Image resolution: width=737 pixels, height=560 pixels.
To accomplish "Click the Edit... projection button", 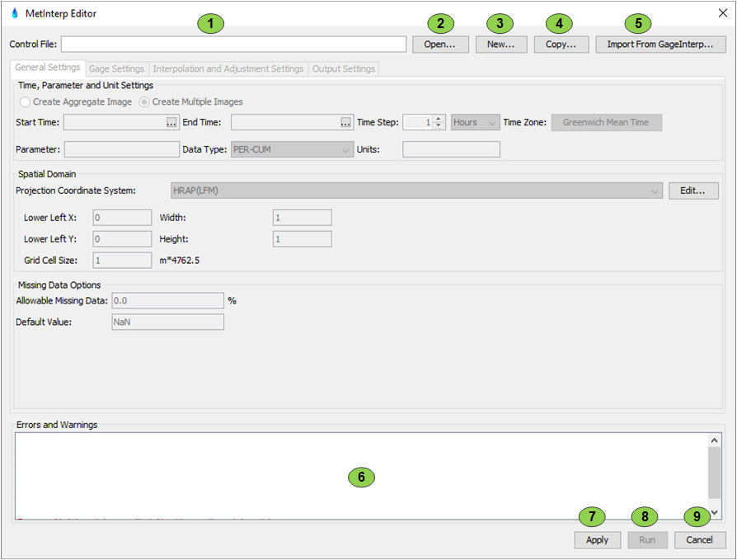I will pos(693,191).
